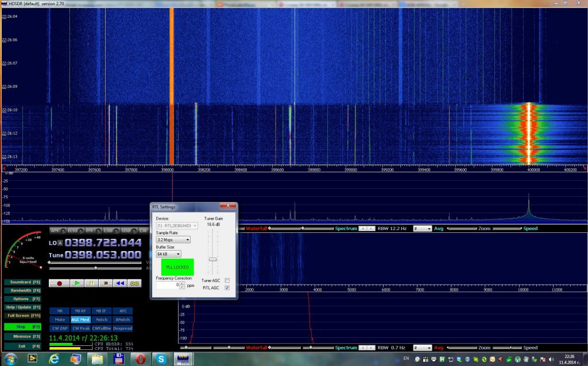Switch to USB demodulation mode

(126, 231)
